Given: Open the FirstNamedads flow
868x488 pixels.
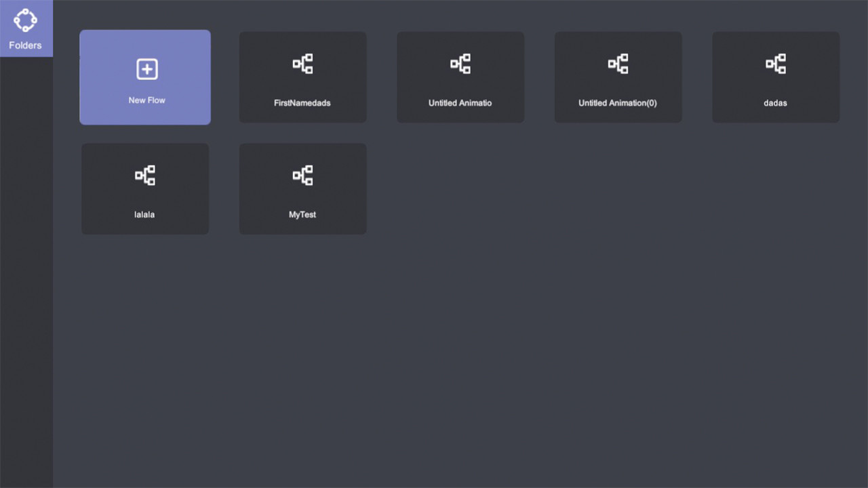Looking at the screenshot, I should coord(302,77).
